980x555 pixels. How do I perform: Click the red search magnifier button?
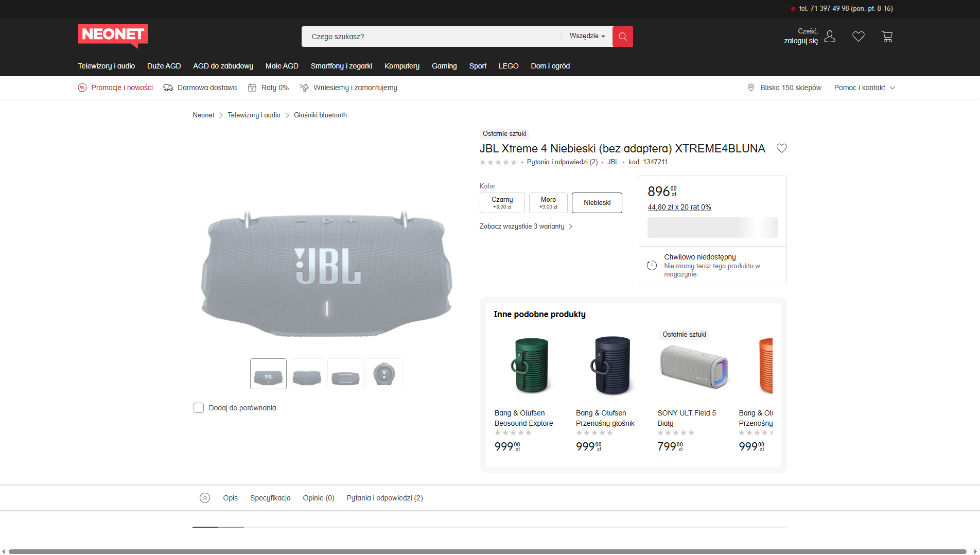(623, 37)
